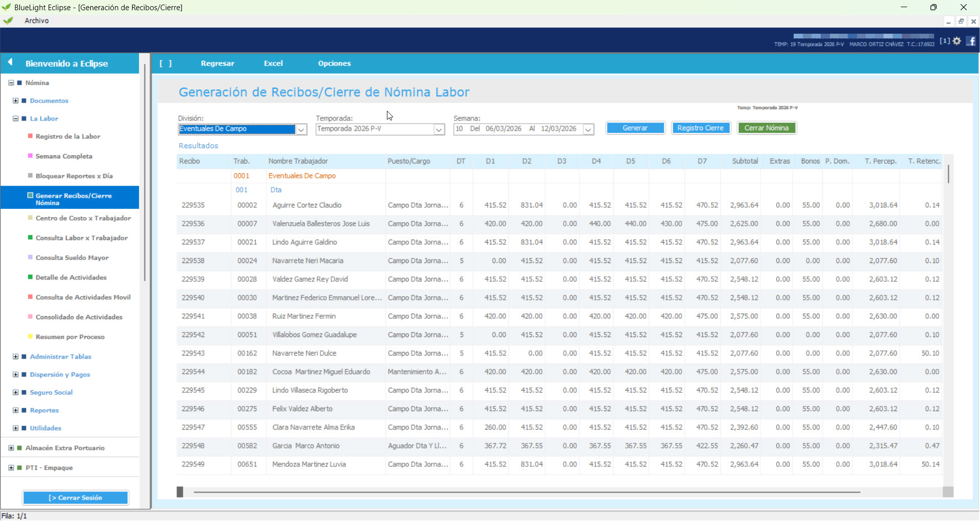Collapse the Nómina tree node
The image size is (980, 521).
(x=11, y=83)
